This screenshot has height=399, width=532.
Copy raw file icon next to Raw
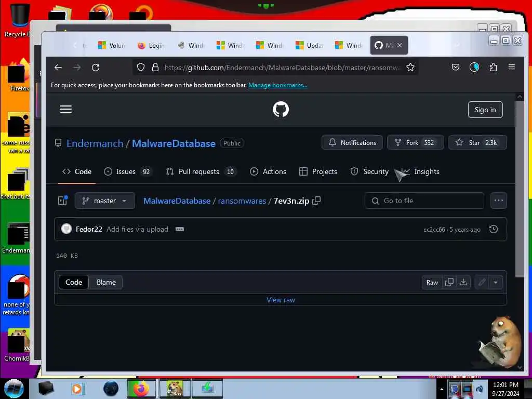449,282
